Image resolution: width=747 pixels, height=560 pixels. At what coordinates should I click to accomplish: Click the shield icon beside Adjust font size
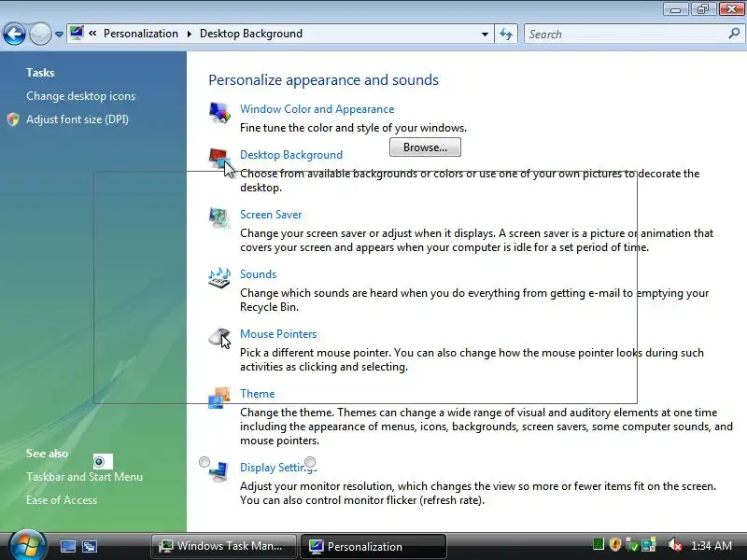[13, 119]
